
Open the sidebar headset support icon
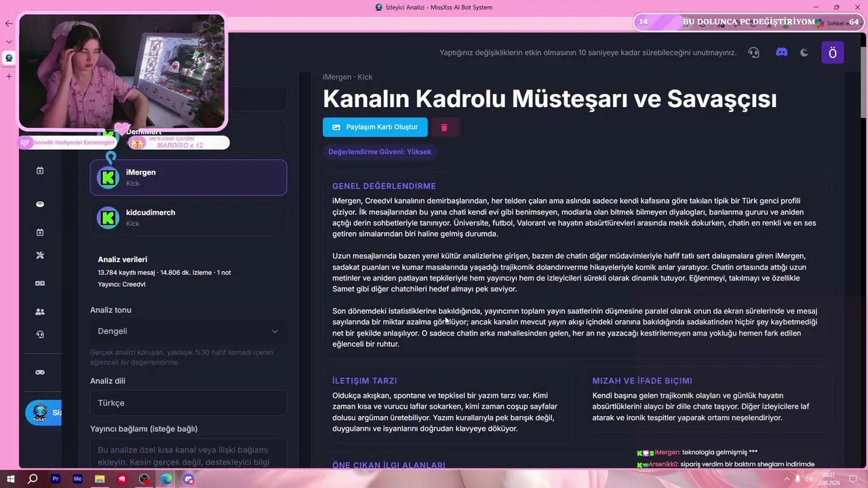point(40,334)
